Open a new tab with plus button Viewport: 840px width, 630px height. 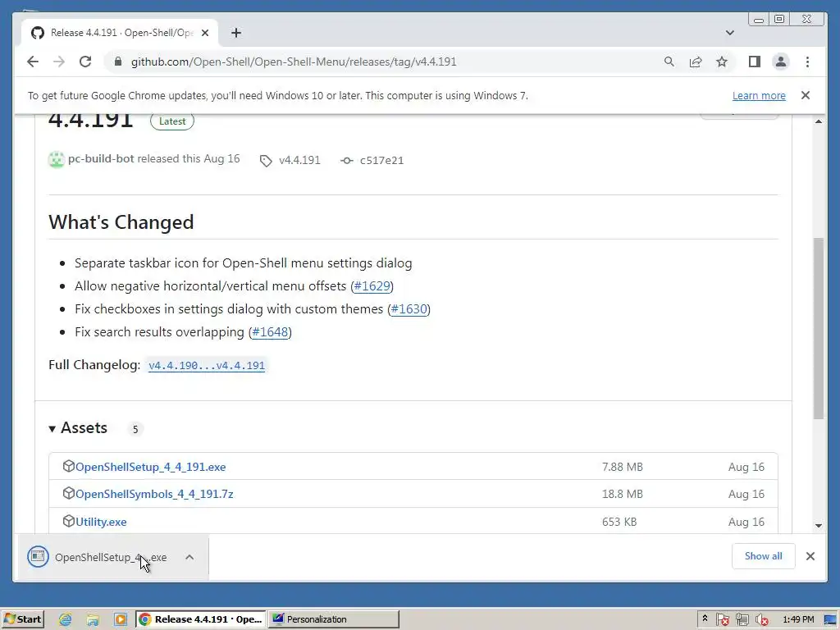pos(235,33)
